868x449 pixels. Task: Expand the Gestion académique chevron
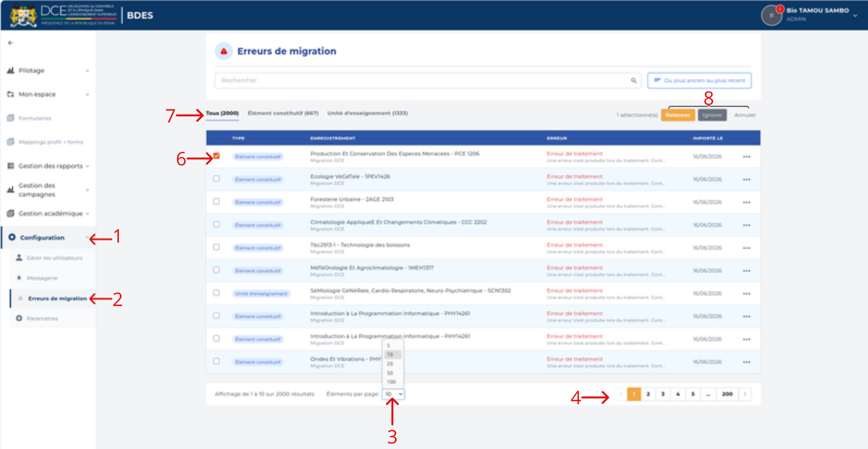coord(87,214)
